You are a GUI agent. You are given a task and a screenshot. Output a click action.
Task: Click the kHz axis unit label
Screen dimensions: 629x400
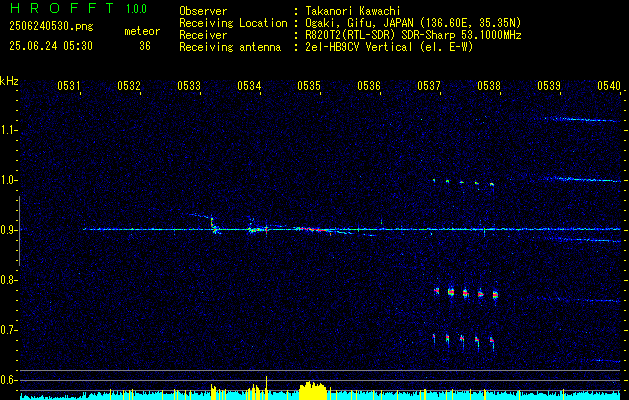[9, 81]
